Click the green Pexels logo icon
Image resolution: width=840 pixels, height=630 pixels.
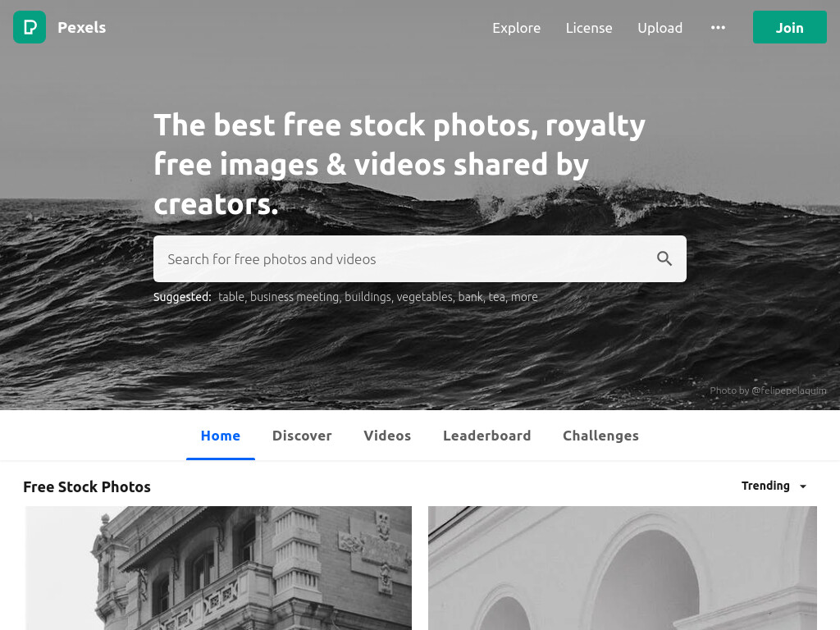pyautogui.click(x=30, y=27)
